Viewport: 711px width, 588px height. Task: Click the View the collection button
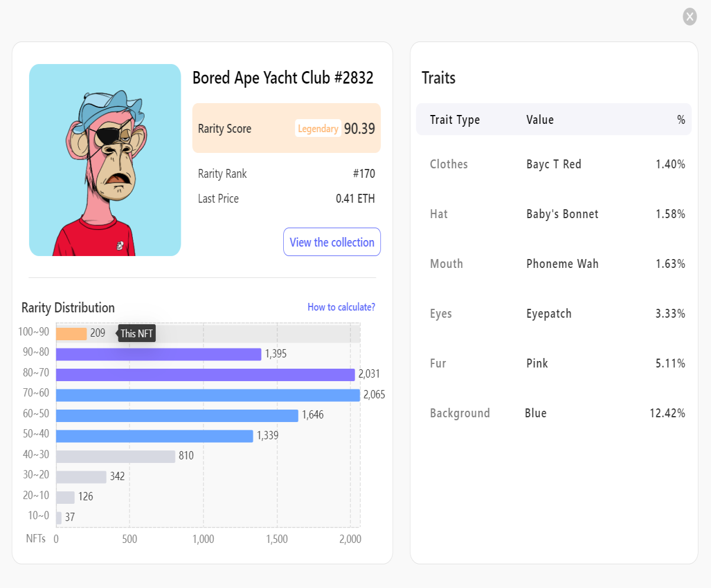click(x=332, y=242)
